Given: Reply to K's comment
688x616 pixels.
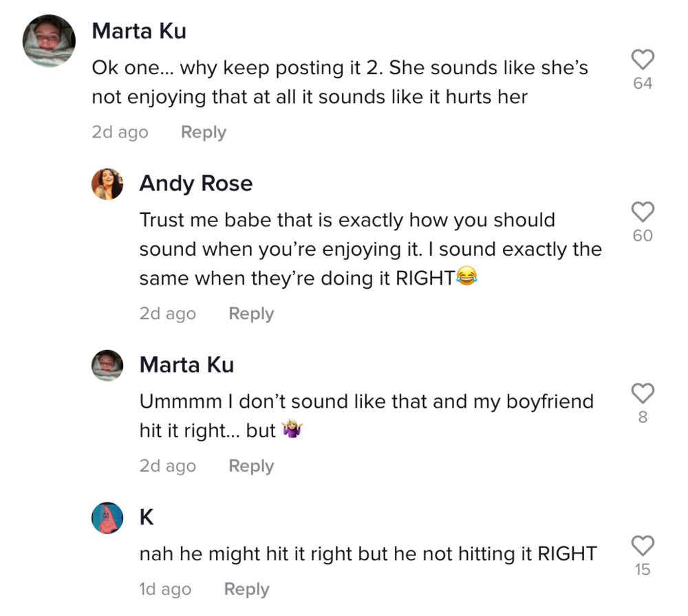Looking at the screenshot, I should (246, 588).
